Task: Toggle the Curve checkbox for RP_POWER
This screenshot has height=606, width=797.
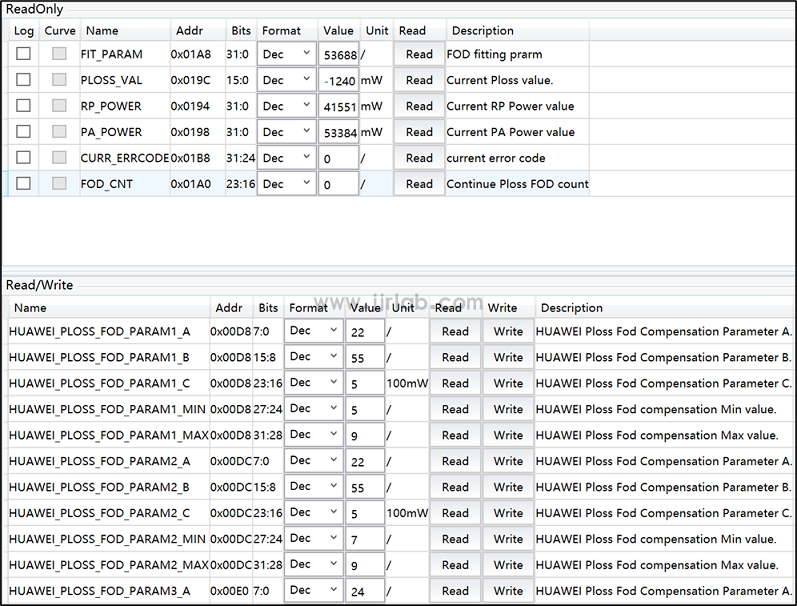Action: (59, 105)
